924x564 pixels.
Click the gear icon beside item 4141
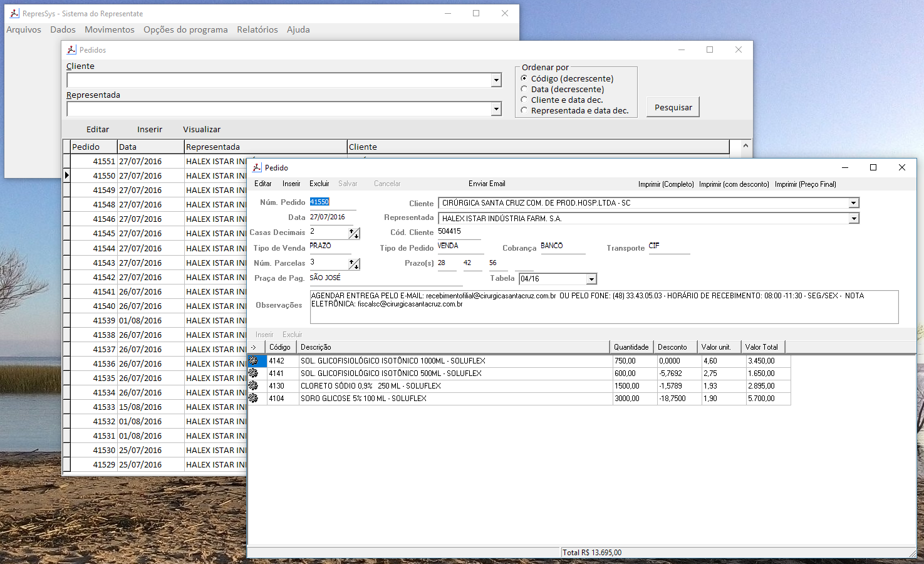tap(254, 373)
